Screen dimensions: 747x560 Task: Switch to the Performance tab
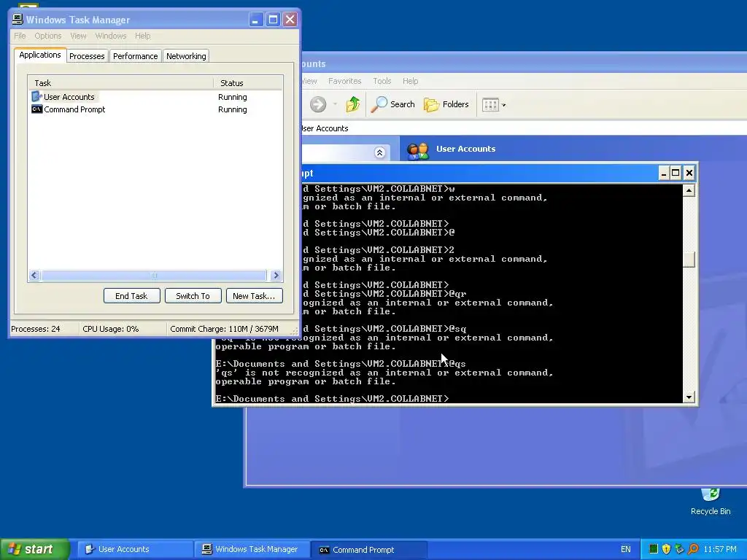coord(135,56)
